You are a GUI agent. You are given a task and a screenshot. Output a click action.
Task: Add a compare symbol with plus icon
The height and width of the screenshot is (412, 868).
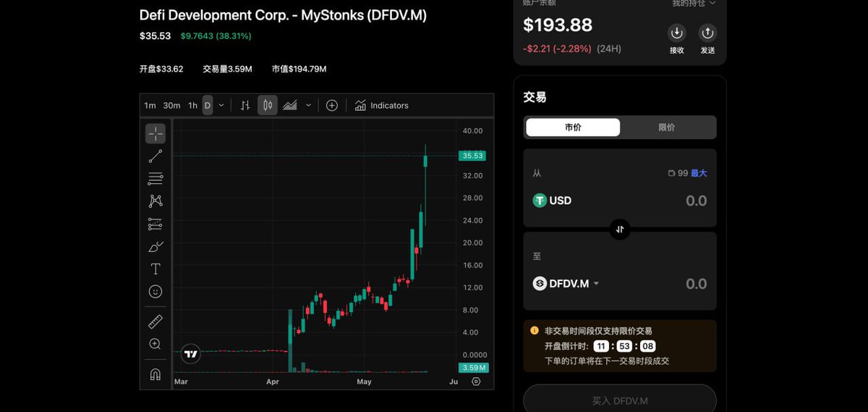tap(332, 106)
